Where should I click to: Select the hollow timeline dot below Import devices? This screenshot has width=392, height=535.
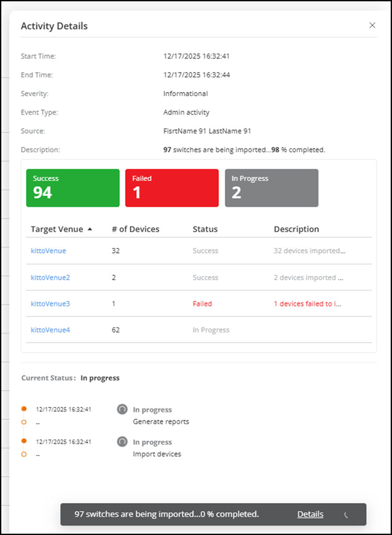click(24, 454)
